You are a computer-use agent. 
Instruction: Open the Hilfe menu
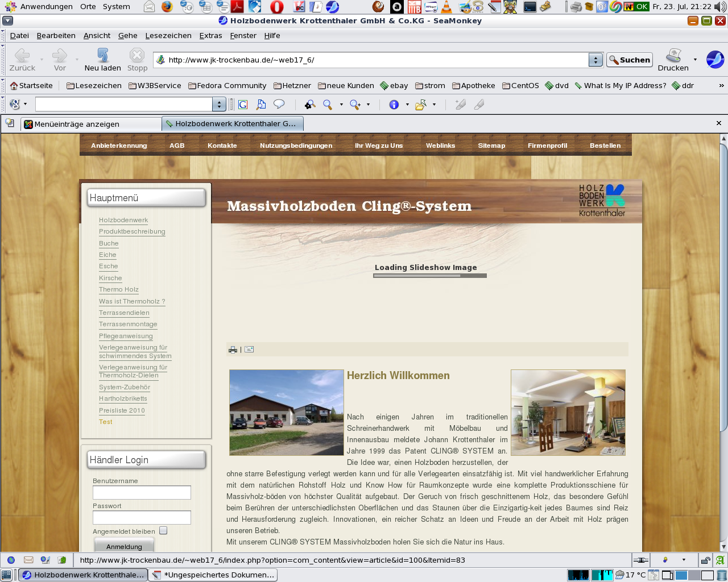(x=272, y=35)
